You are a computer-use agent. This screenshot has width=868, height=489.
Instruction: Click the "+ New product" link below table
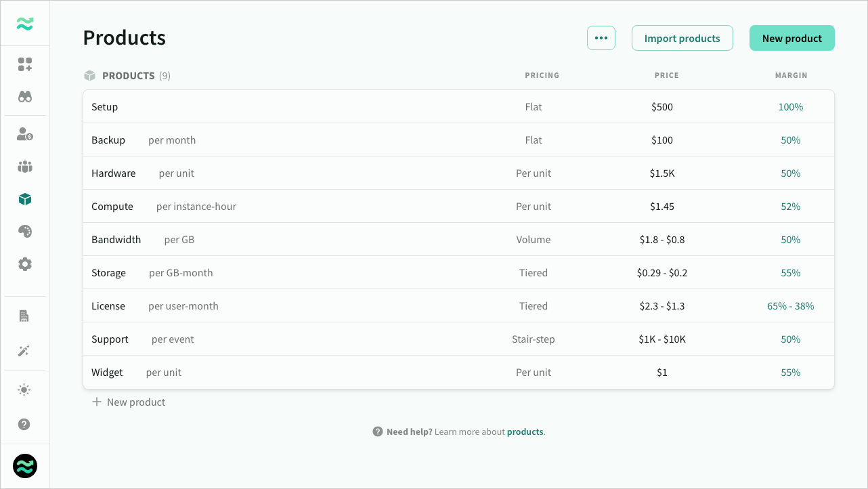(x=129, y=402)
